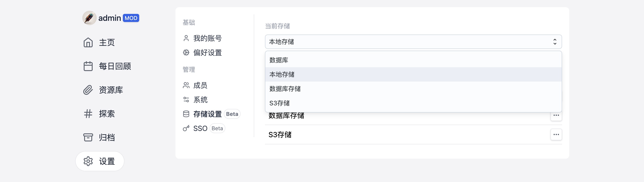Choose 数据库 from the storage list

pyautogui.click(x=279, y=60)
